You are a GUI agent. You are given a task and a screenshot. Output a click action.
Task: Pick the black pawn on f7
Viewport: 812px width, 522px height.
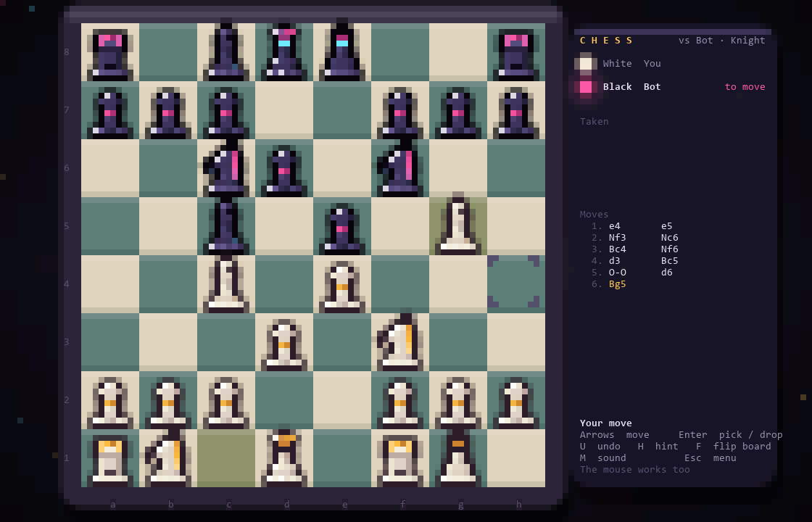399,113
